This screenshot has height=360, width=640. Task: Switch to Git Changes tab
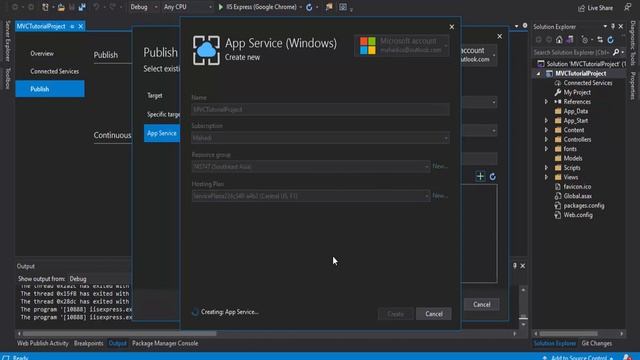597,343
